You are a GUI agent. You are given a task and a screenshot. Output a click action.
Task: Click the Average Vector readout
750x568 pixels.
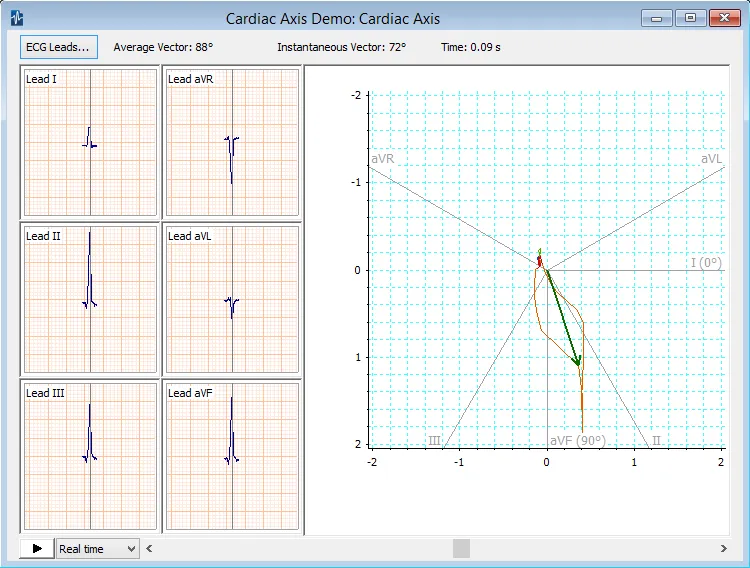163,47
